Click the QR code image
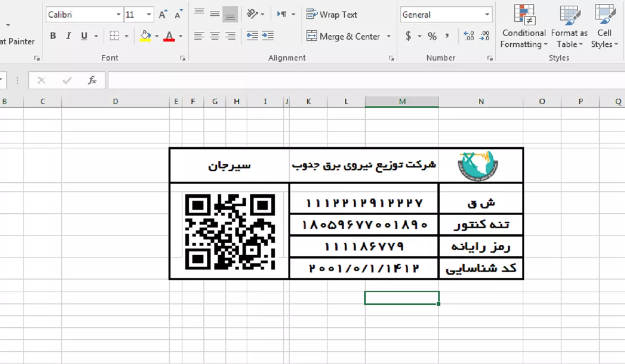 [x=230, y=232]
